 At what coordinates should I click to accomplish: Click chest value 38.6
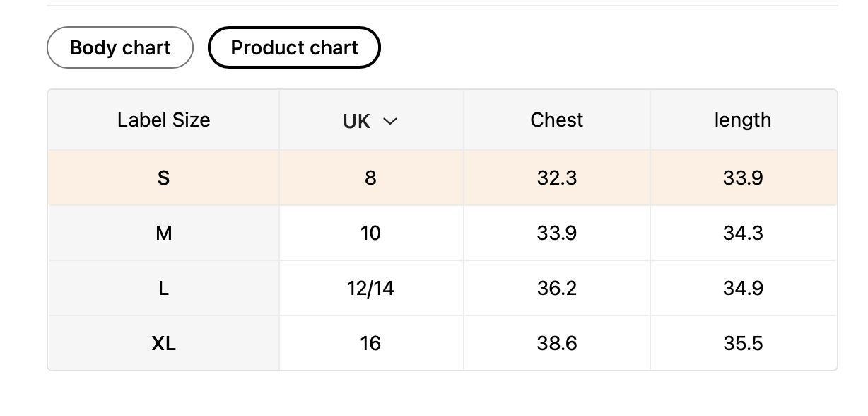pos(556,343)
